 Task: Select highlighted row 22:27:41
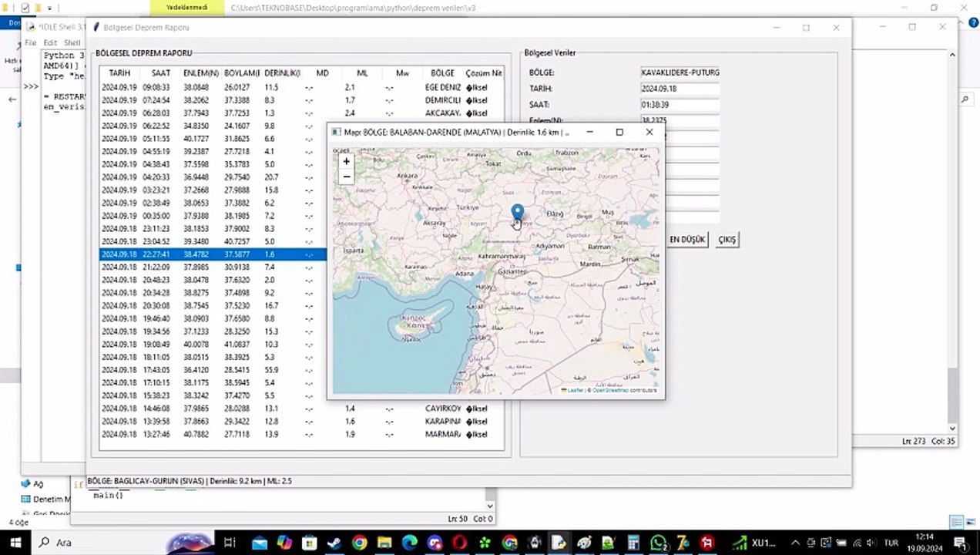tap(213, 254)
